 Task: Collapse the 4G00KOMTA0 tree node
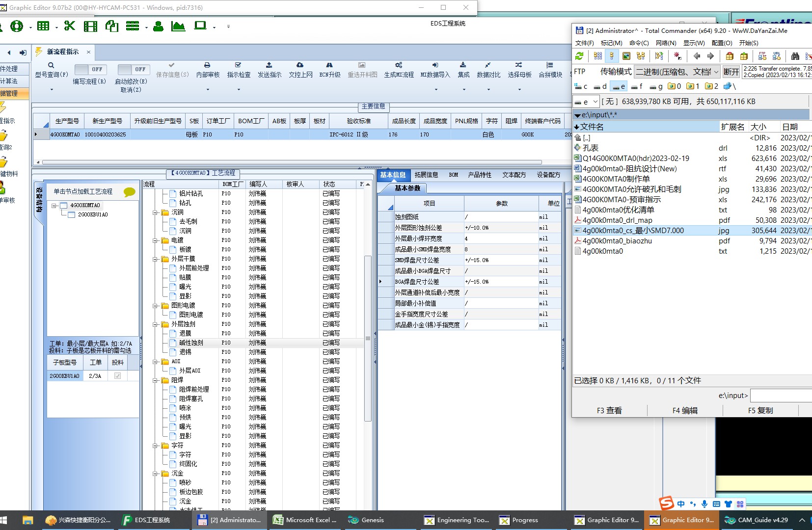[54, 206]
